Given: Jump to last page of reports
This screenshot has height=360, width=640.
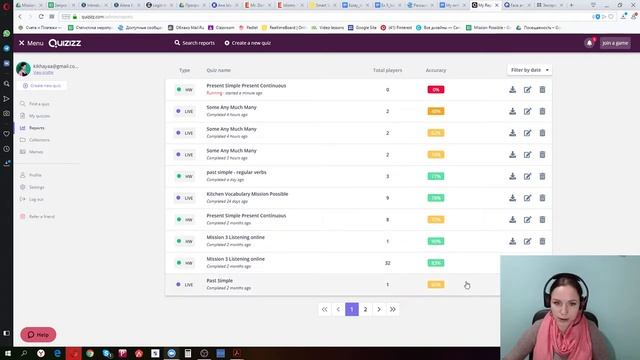Looking at the screenshot, I should 393,309.
